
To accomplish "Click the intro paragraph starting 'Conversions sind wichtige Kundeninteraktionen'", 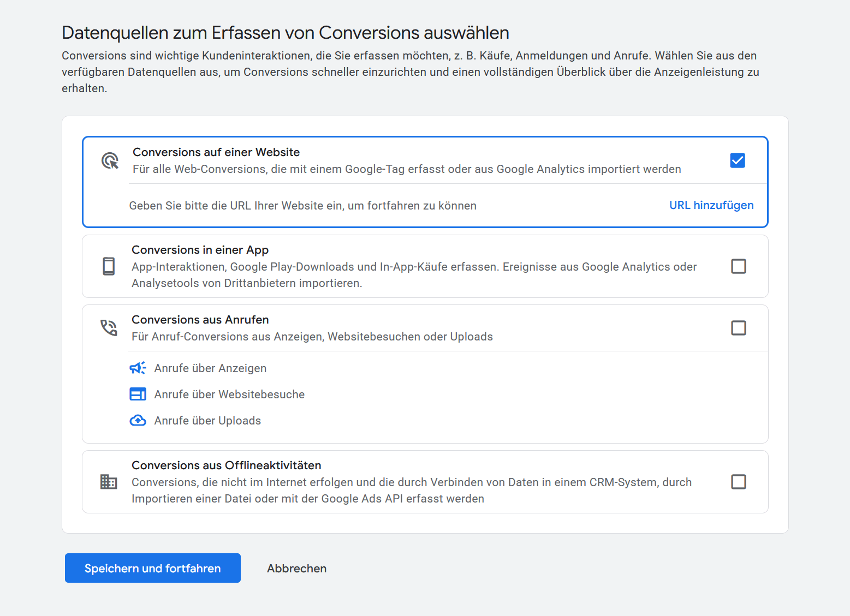I will tap(411, 72).
